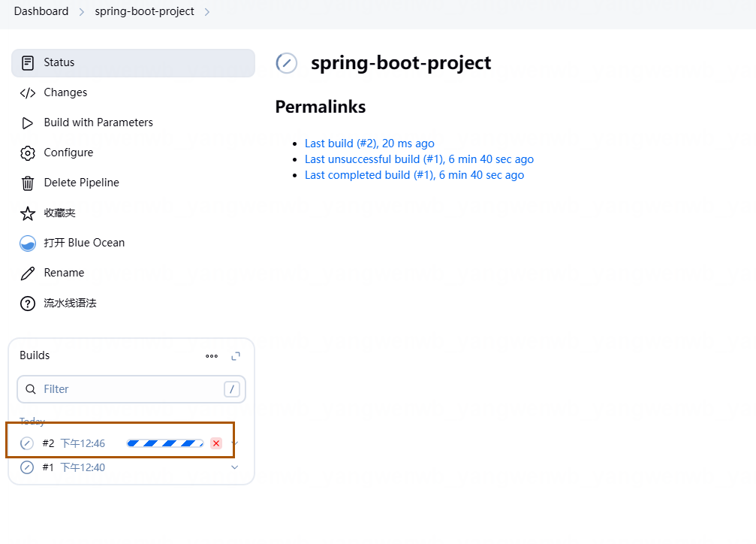This screenshot has height=544, width=756.
Task: Click build #2 time 下午12:46
Action: [83, 443]
